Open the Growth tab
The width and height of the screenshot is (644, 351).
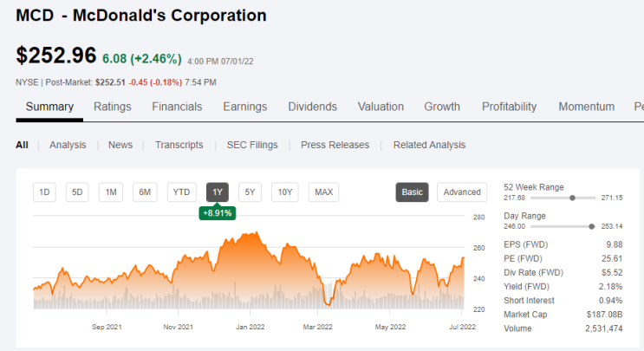click(442, 107)
